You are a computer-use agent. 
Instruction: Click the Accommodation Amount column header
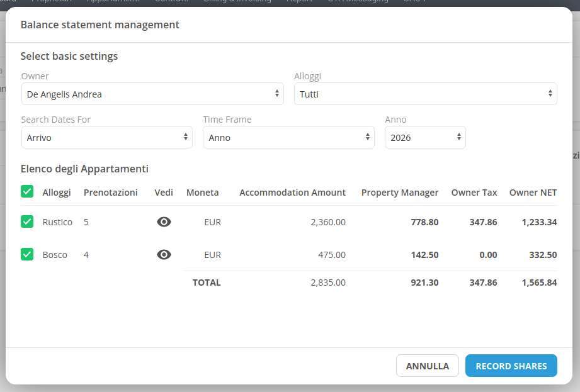292,193
